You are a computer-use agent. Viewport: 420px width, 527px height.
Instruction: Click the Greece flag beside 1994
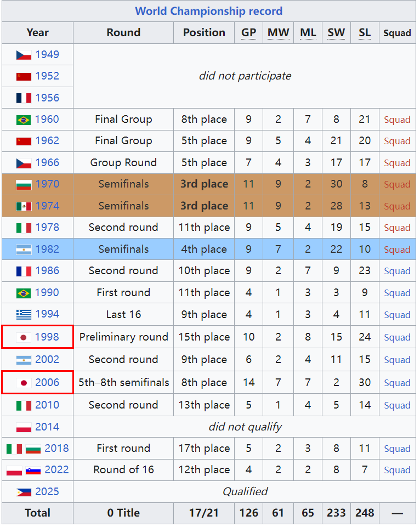(x=24, y=315)
